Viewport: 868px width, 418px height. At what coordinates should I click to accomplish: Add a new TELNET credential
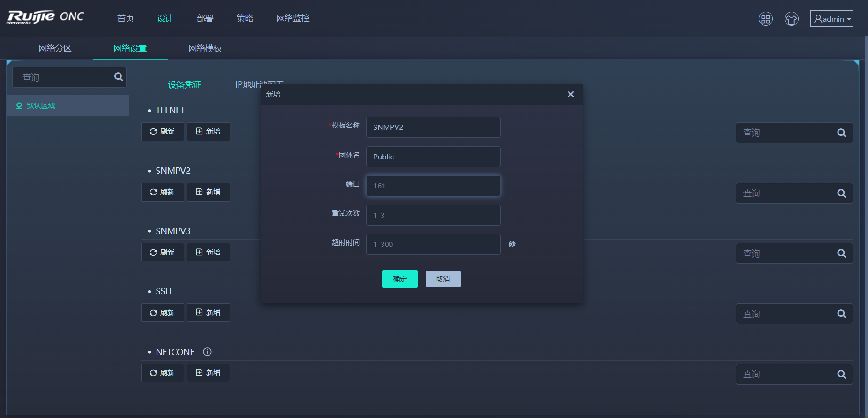click(208, 132)
